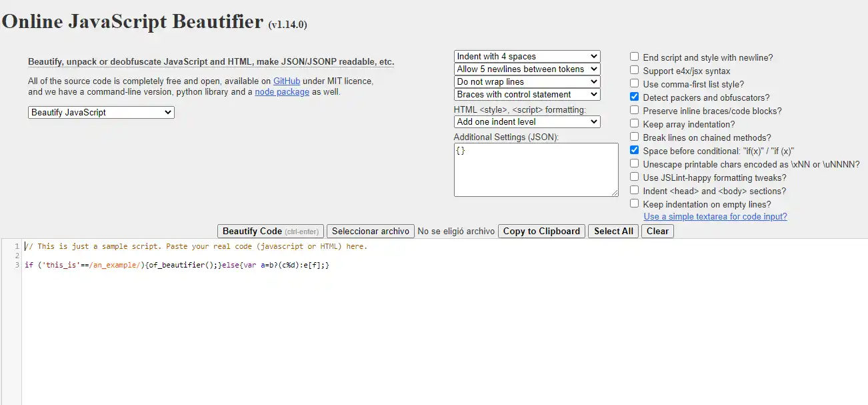Enable 'Support e4x/jsx syntax'
868x405 pixels.
tap(634, 71)
